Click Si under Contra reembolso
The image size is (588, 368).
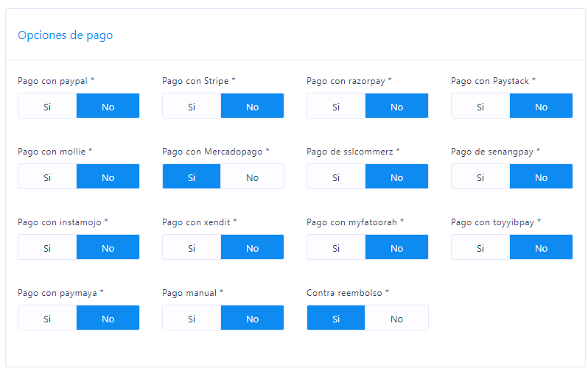[x=336, y=318]
